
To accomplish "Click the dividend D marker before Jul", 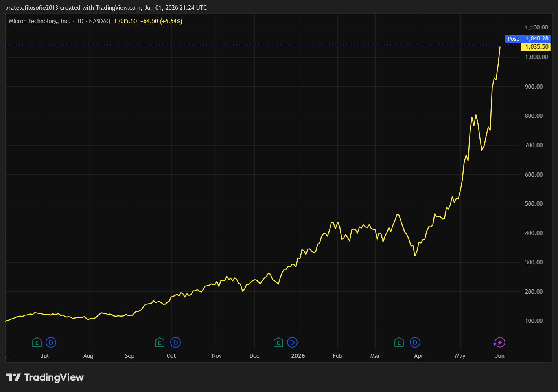I will [x=51, y=343].
